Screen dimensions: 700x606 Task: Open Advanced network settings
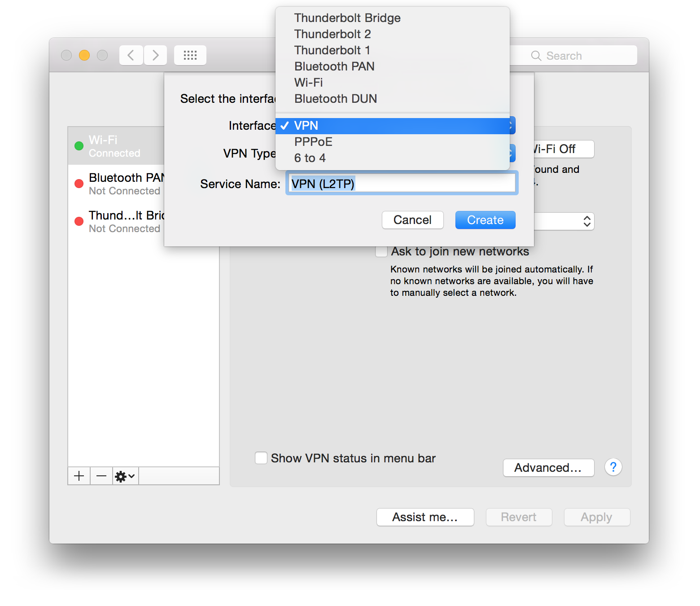[x=549, y=468]
